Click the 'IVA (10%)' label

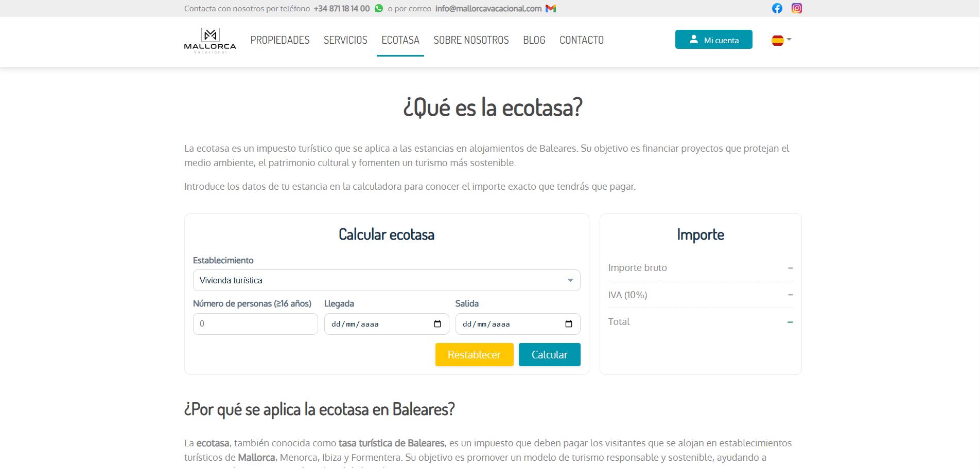click(x=628, y=295)
